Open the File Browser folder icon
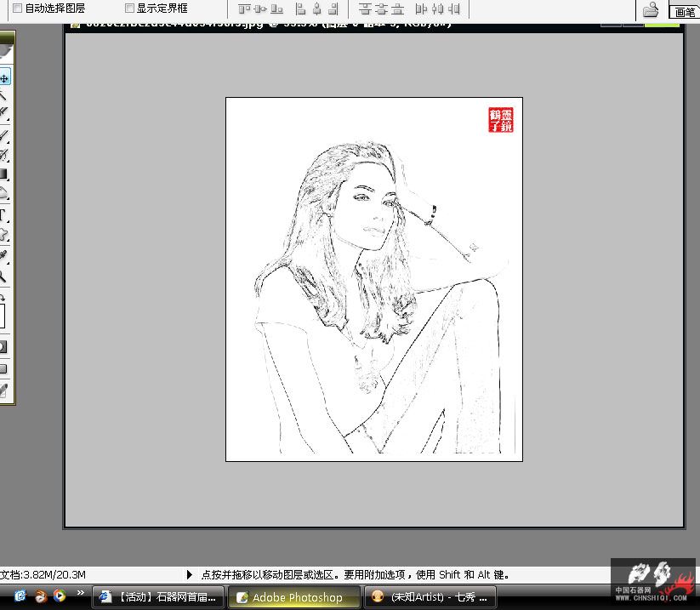 tap(651, 9)
